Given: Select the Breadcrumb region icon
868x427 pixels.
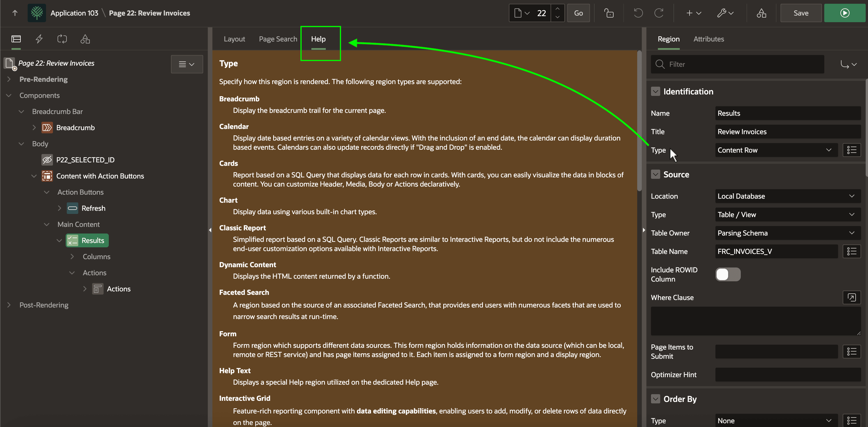Looking at the screenshot, I should pos(47,128).
